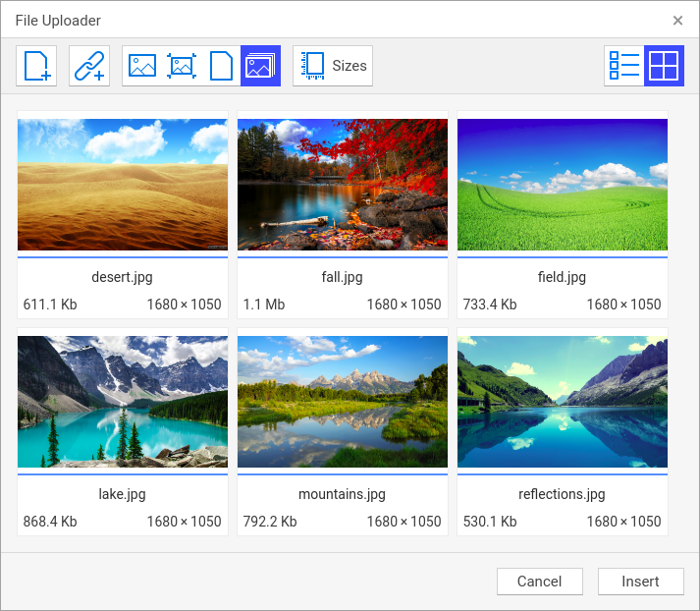Choose the lake.jpg thumbnail
Viewport: 700px width, 611px height.
[x=123, y=402]
